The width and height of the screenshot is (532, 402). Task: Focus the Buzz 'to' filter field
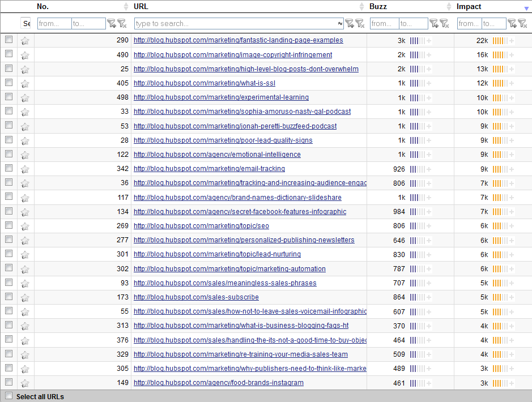tap(414, 23)
